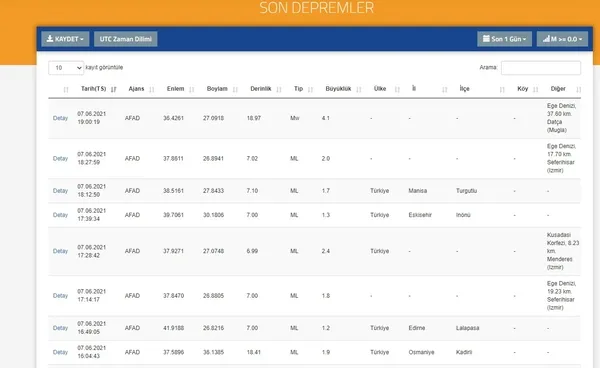Viewport: 600px width, 368px height.
Task: Open Detay for the 16:49:05 Edirne earthquake
Action: (60, 328)
